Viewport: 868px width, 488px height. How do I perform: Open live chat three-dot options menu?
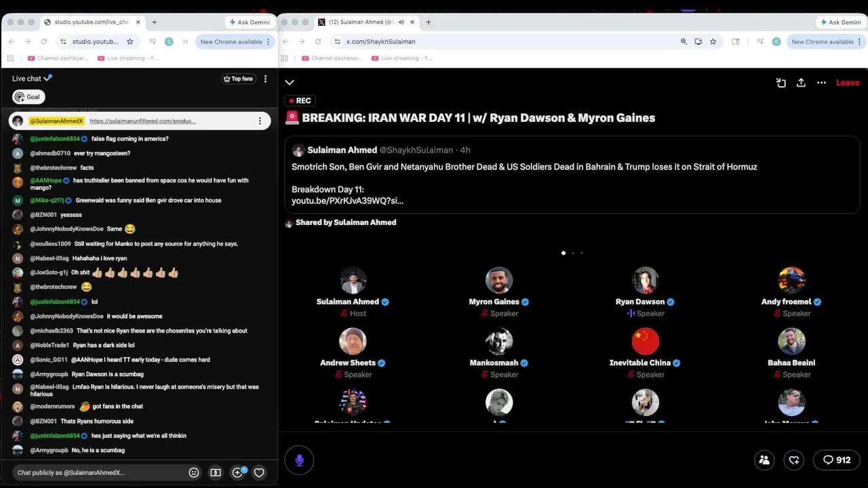[x=265, y=79]
